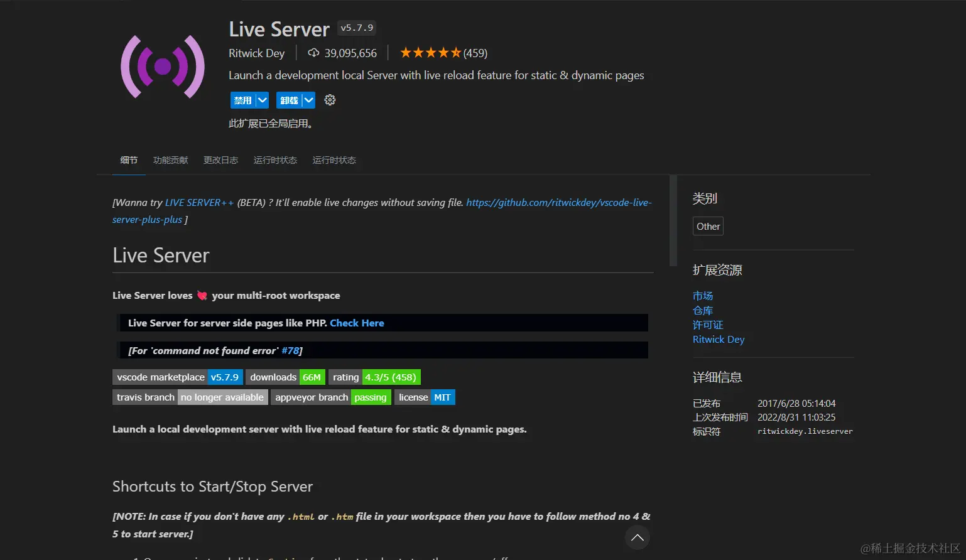This screenshot has height=560, width=966.
Task: Click the downloads 66M badge
Action: tap(285, 377)
